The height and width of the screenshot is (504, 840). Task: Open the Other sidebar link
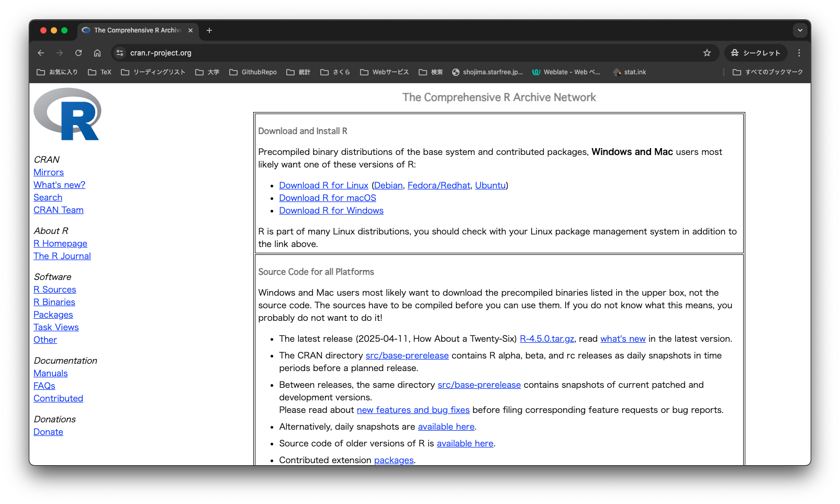tap(45, 340)
